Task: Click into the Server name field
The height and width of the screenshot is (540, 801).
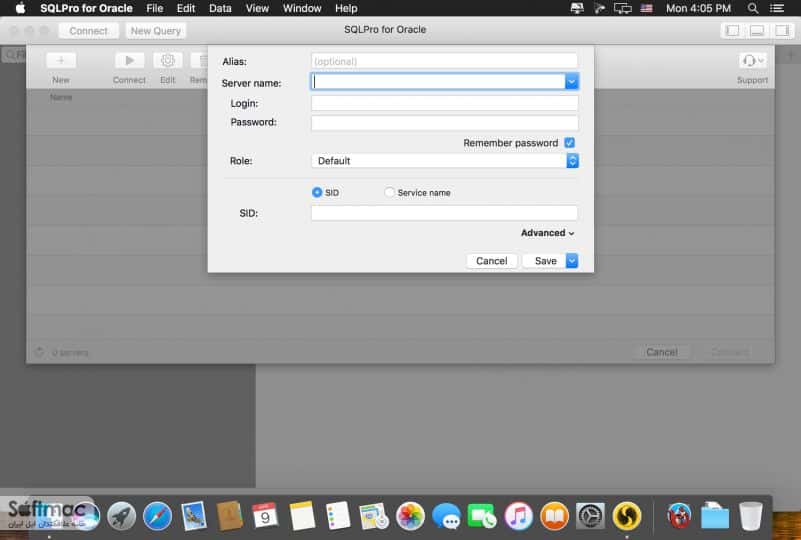Action: point(438,82)
